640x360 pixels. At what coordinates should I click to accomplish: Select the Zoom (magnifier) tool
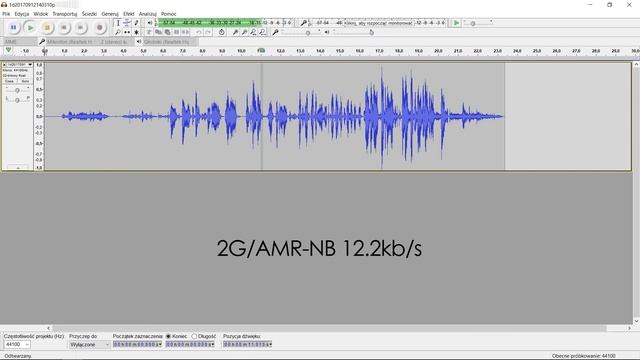coord(118,32)
